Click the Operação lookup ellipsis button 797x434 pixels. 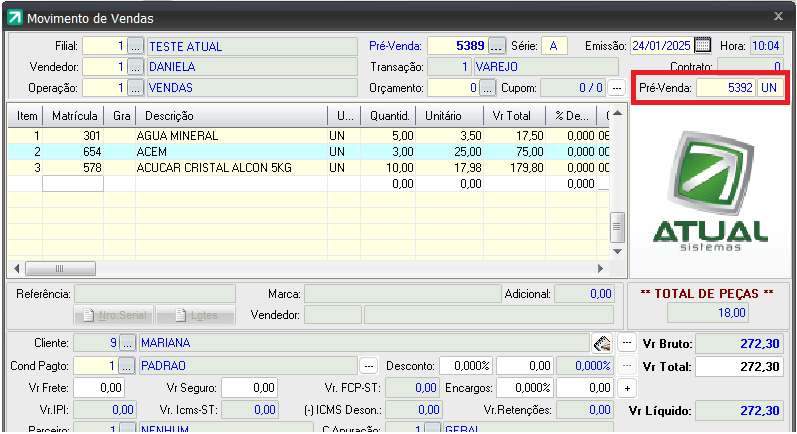pyautogui.click(x=136, y=88)
